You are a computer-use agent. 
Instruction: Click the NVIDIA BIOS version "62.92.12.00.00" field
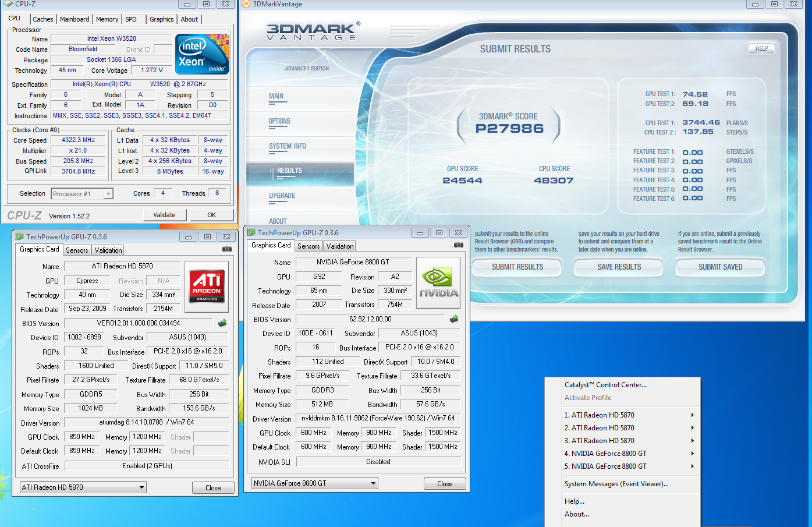tap(370, 319)
